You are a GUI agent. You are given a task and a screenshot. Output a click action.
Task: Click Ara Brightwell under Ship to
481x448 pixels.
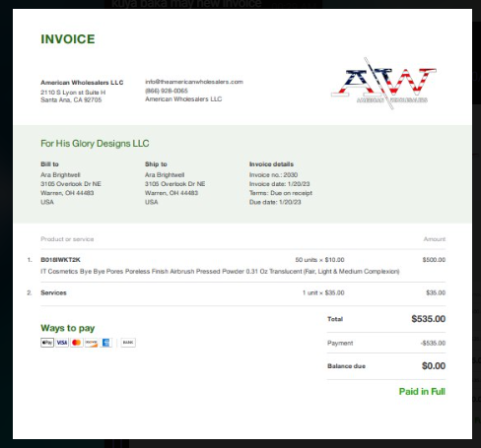(x=165, y=175)
